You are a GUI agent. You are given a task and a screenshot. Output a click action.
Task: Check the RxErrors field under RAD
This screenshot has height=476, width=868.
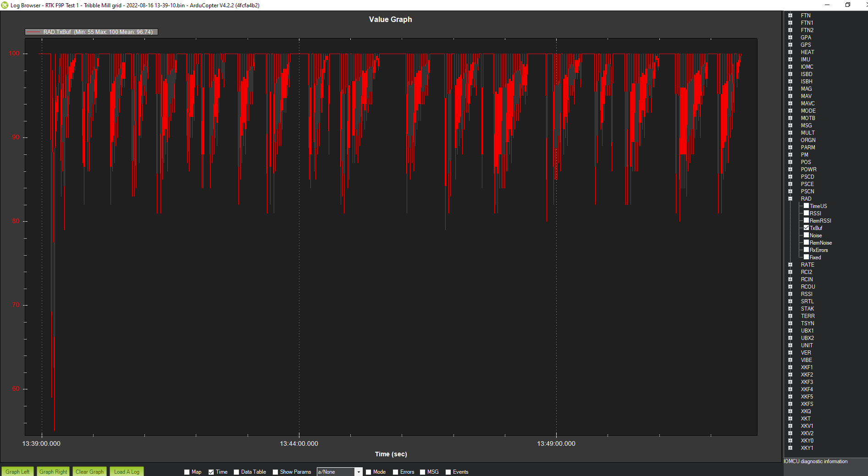point(806,250)
